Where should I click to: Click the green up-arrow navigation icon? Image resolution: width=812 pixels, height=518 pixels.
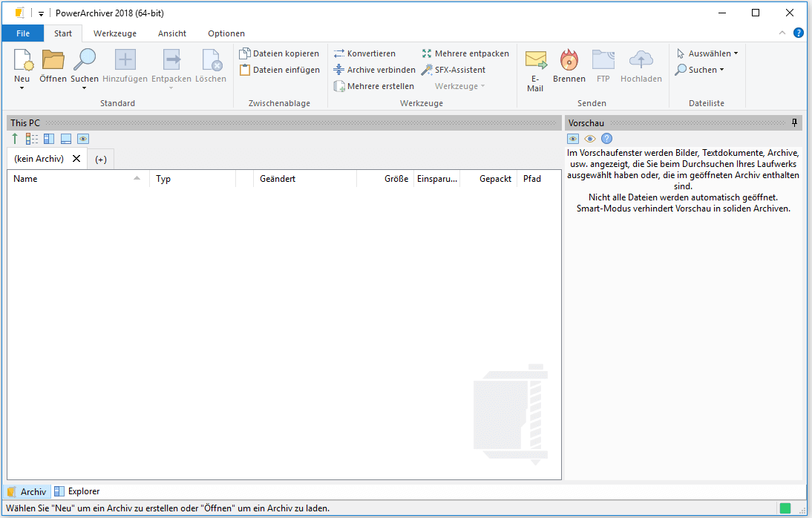coord(15,139)
